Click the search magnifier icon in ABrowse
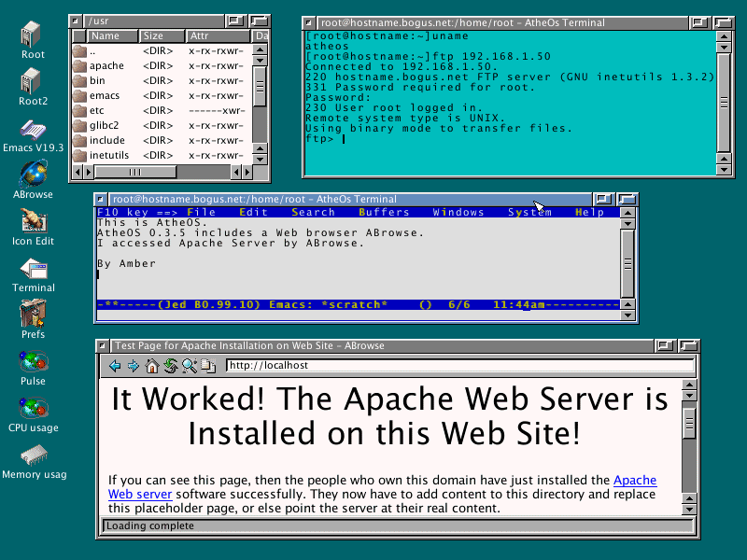Image resolution: width=747 pixels, height=560 pixels. click(x=190, y=366)
